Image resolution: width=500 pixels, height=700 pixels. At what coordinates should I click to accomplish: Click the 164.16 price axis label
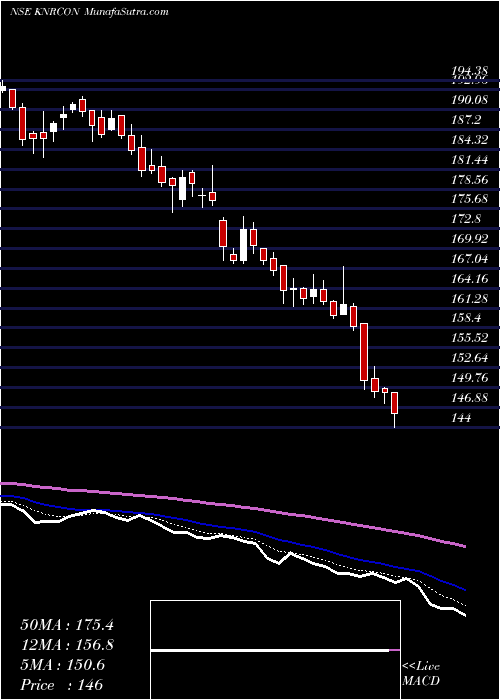469,279
